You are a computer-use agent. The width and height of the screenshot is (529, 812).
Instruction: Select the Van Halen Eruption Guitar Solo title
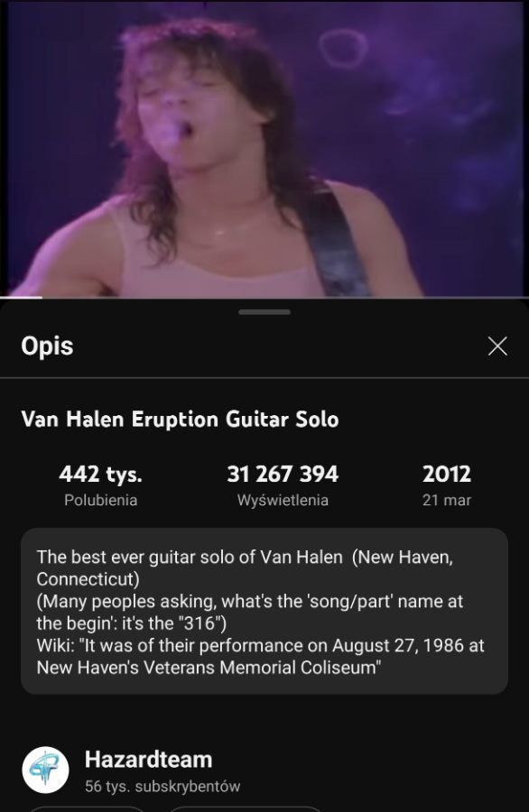tap(180, 419)
